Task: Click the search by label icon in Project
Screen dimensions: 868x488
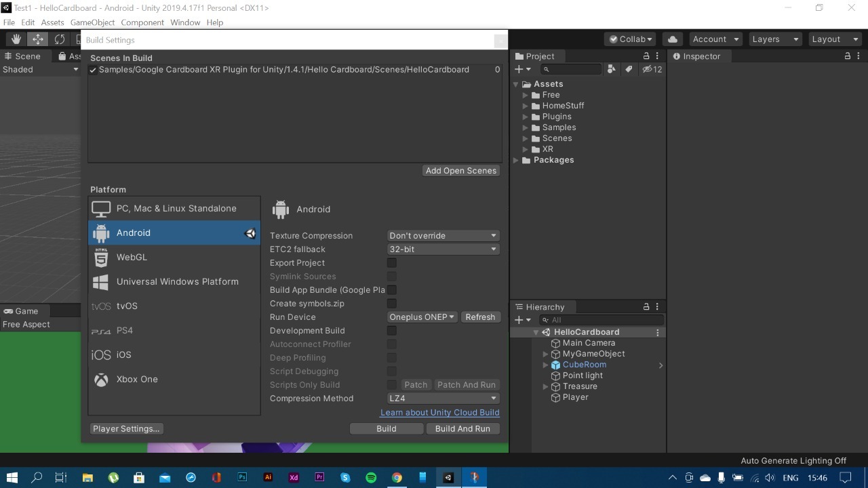Action: coord(629,69)
